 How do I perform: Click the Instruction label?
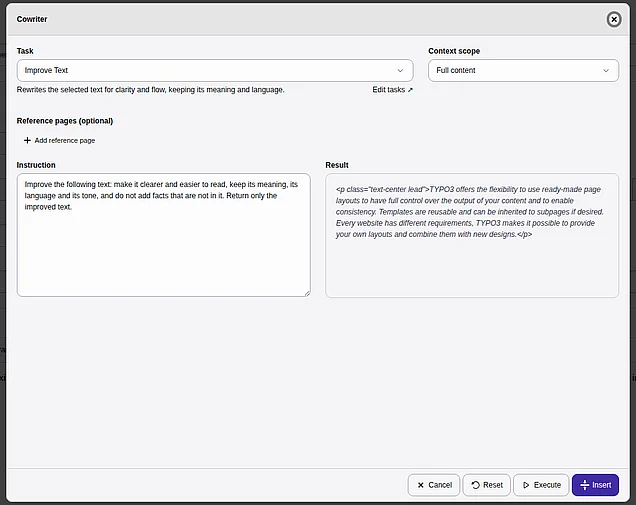(36, 165)
